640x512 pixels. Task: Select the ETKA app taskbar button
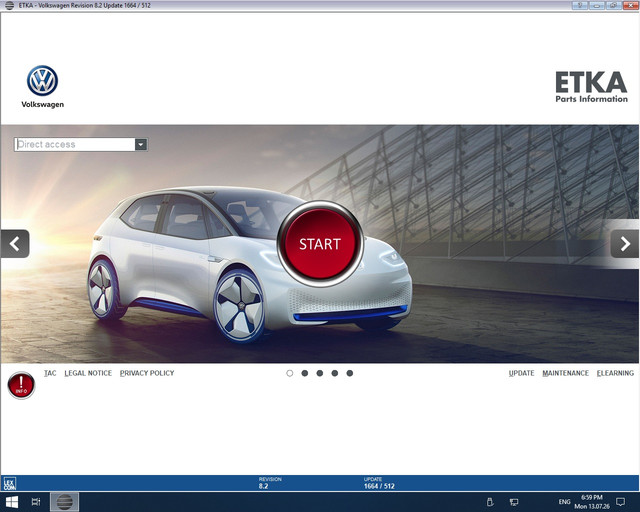pos(64,502)
